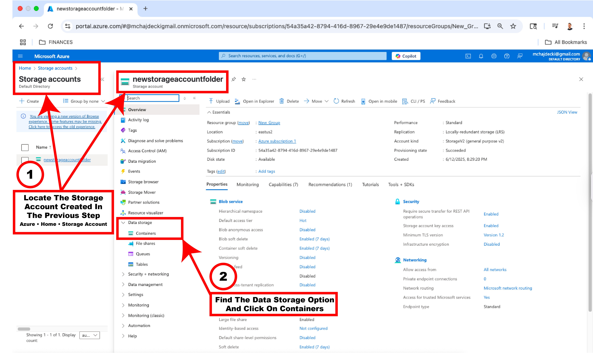Screen dimensions: 593x364
Task: Open Storage browser
Action: (143, 182)
